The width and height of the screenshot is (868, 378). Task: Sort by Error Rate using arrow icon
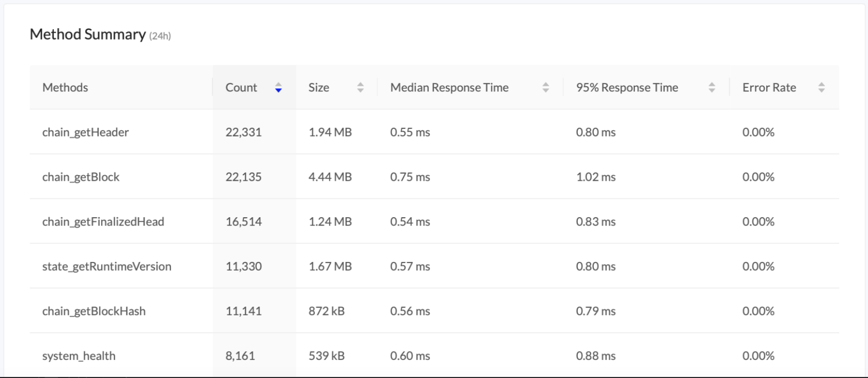tap(821, 88)
